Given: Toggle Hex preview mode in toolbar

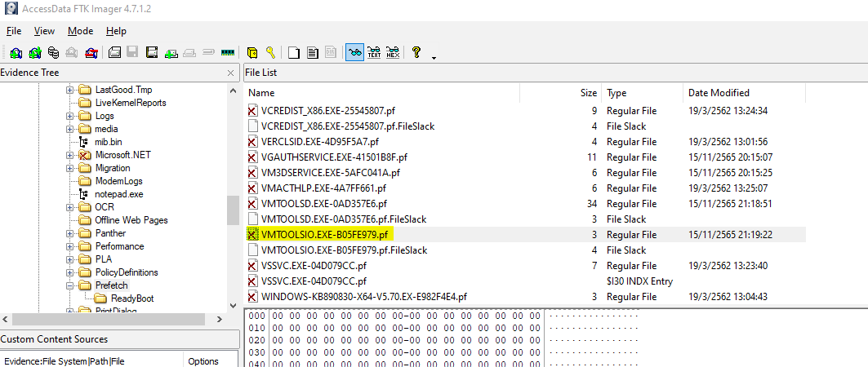Looking at the screenshot, I should click(393, 52).
